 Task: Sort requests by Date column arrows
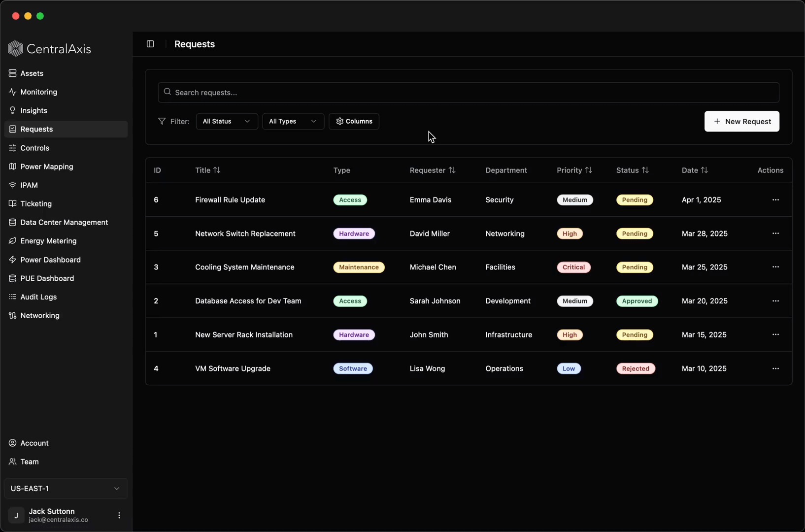(704, 170)
